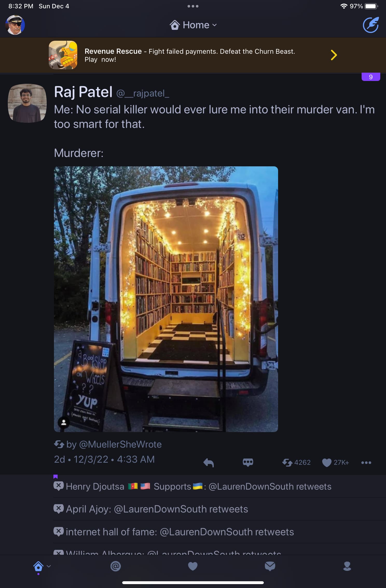The height and width of the screenshot is (588, 386).
Task: Open the compose tweet quill icon
Action: pos(371,25)
